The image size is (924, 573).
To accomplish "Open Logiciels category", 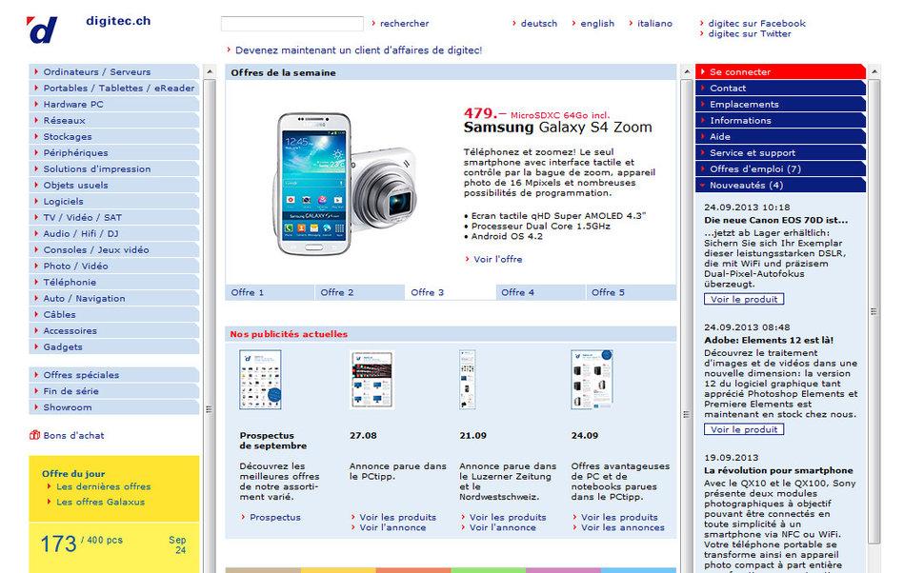I will click(x=113, y=202).
